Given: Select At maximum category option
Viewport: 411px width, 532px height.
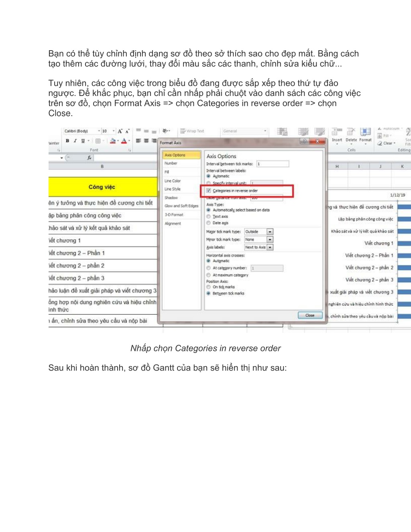Looking at the screenshot, I should point(208,275).
